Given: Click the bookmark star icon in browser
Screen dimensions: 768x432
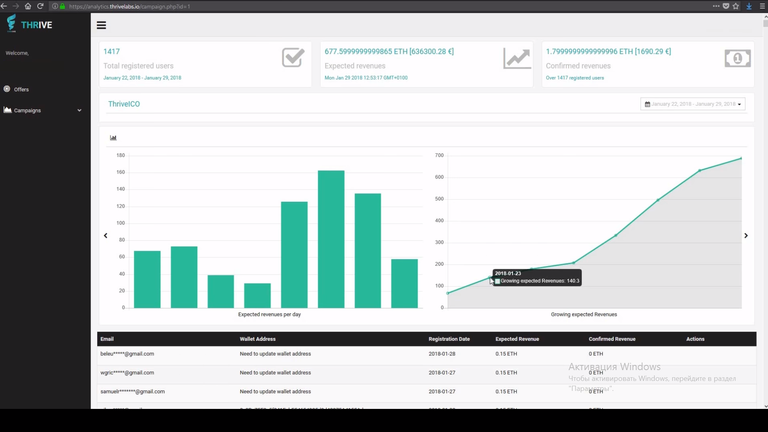Looking at the screenshot, I should [736, 6].
